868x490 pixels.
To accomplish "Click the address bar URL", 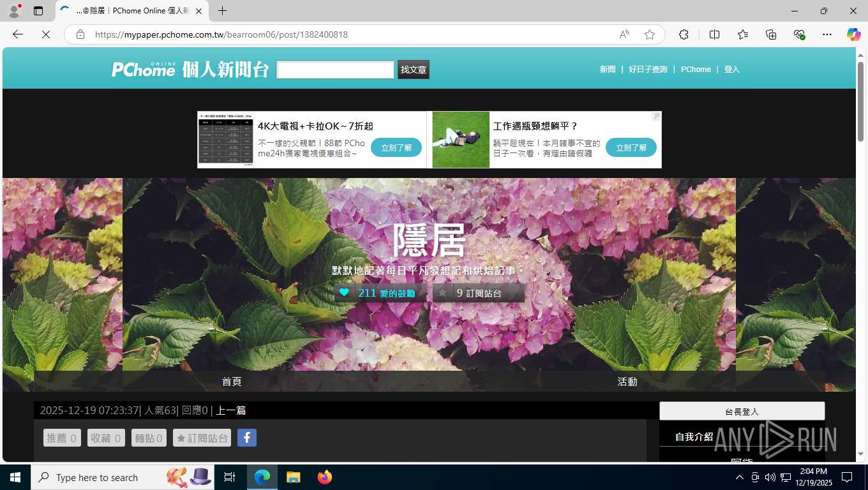I will tap(221, 34).
